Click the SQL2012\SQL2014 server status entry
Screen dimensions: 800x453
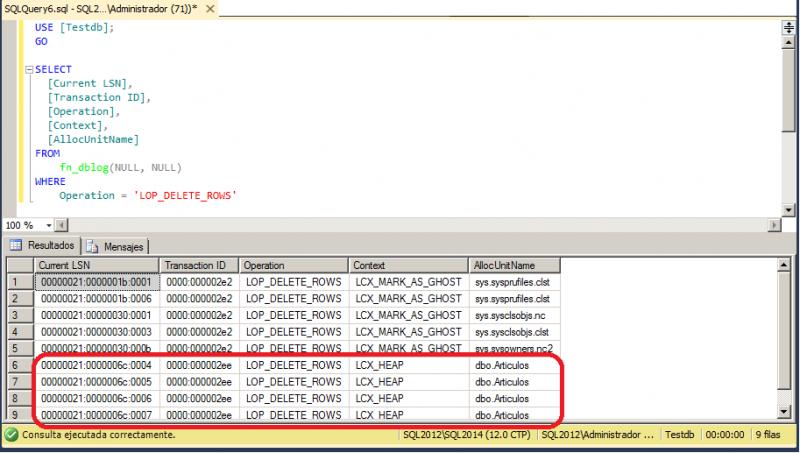(466, 435)
